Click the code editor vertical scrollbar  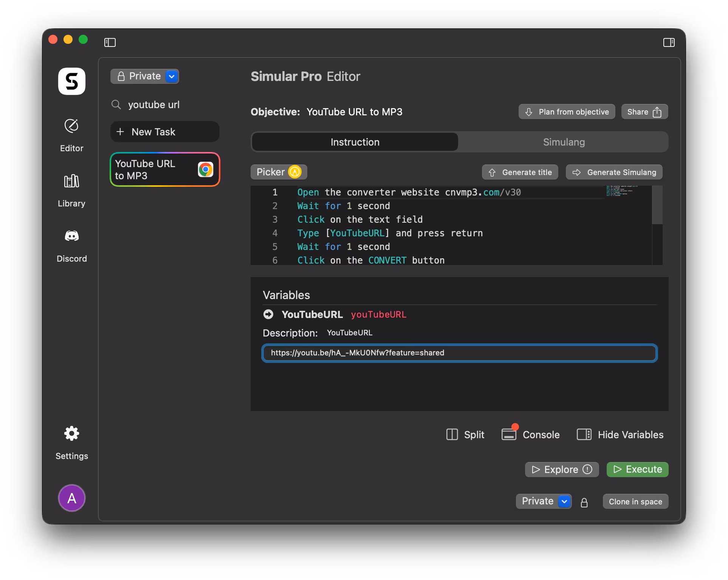click(x=657, y=205)
